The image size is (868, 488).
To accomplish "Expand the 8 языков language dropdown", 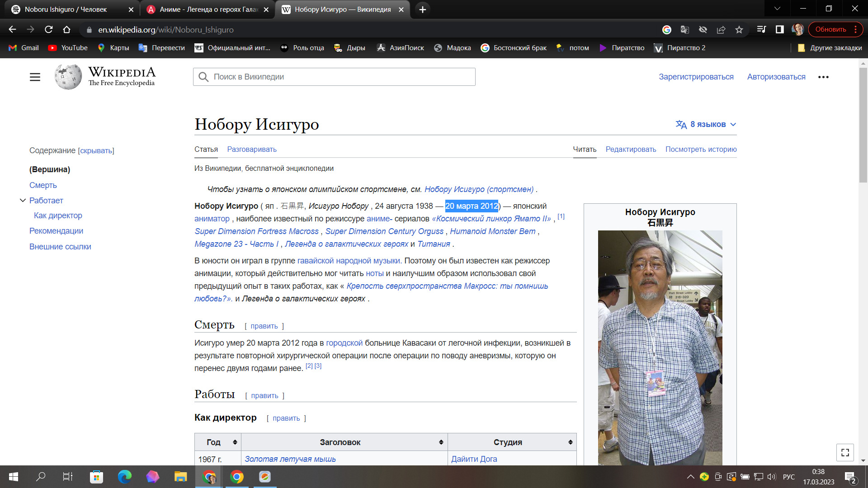I will pyautogui.click(x=706, y=124).
